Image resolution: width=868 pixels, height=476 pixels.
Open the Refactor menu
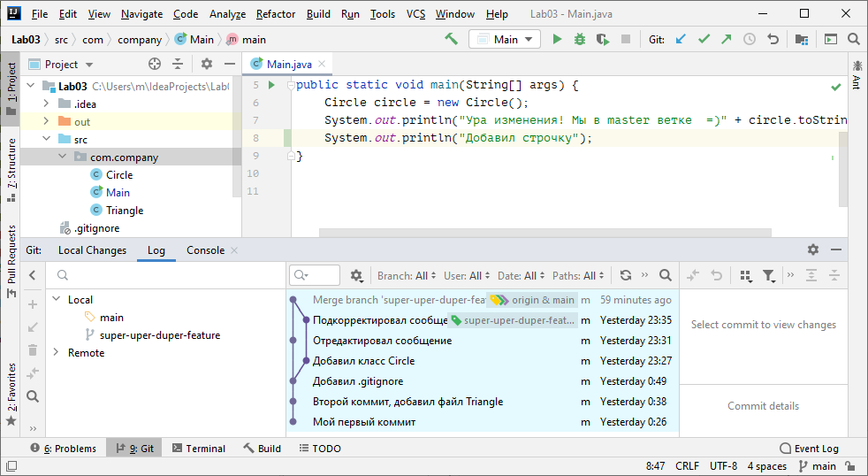click(276, 14)
